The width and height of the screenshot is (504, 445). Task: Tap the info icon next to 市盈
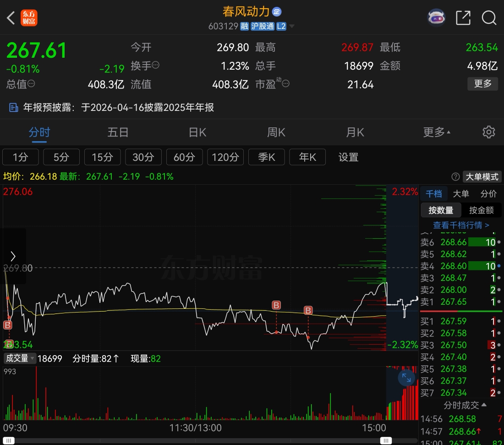click(285, 83)
